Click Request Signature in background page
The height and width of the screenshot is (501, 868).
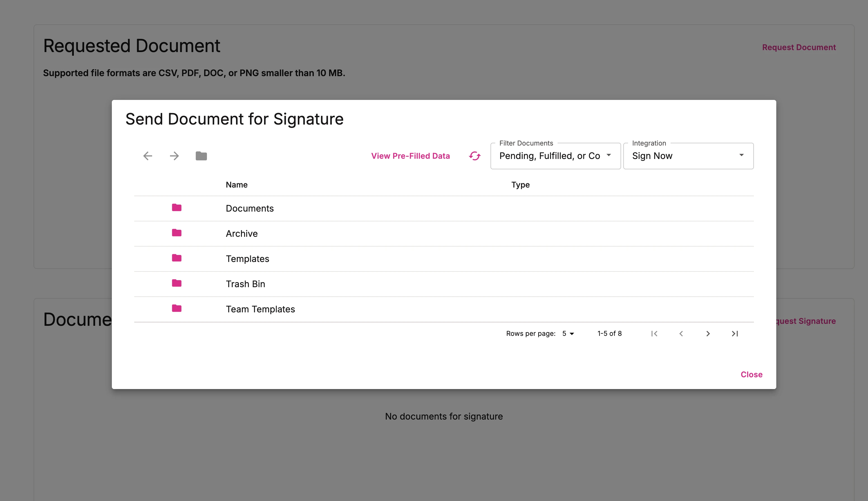click(806, 321)
